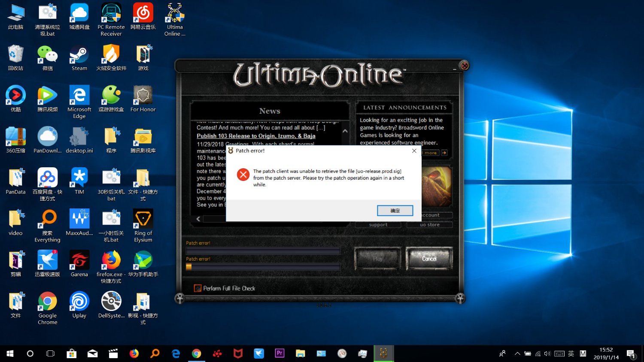Select the 腾讯影视库 folder icon
Image resolution: width=644 pixels, height=362 pixels.
[143, 140]
